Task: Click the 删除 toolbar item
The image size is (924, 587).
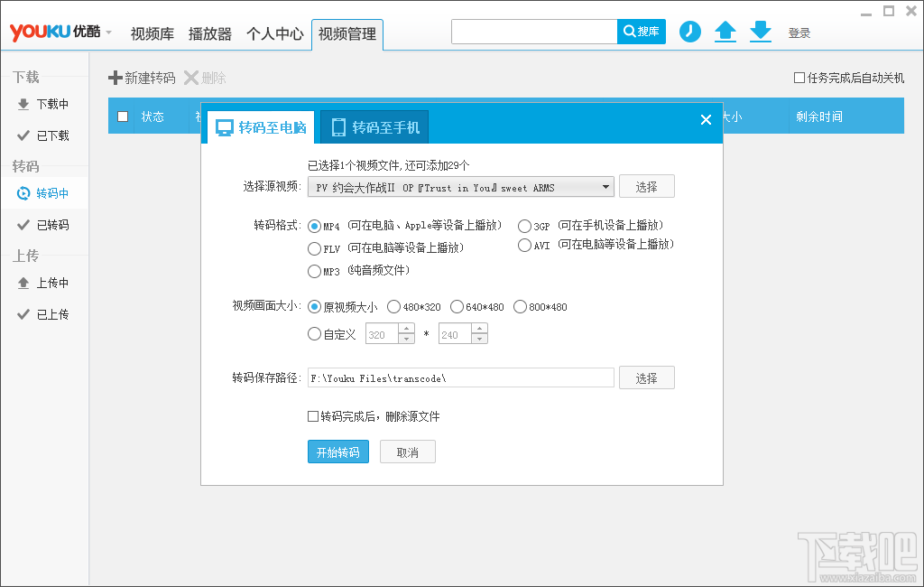Action: tap(205, 78)
